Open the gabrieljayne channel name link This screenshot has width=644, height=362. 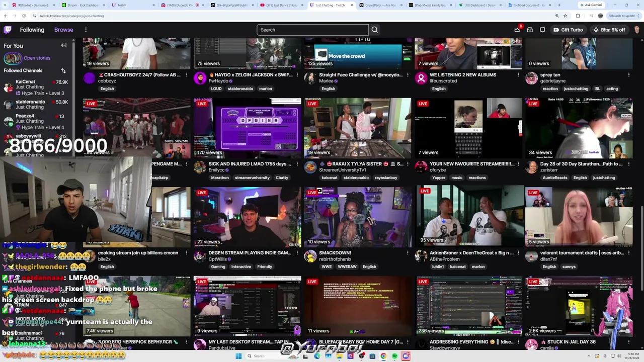(553, 81)
